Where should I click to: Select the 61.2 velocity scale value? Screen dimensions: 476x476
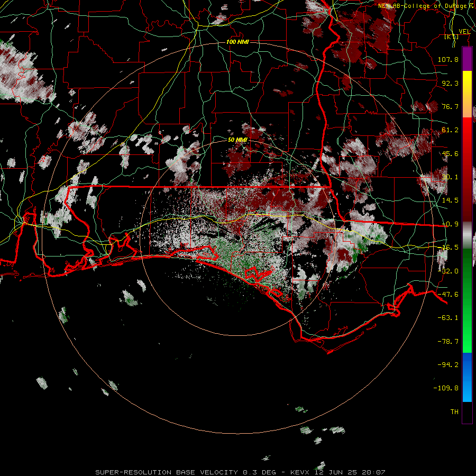click(450, 130)
